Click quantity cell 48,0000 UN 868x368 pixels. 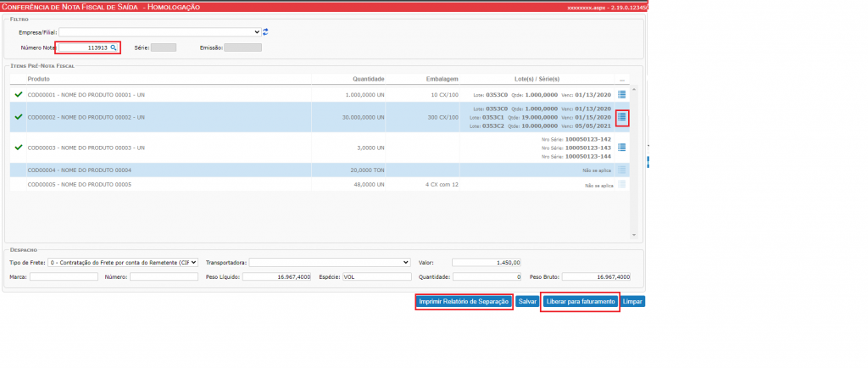(368, 184)
